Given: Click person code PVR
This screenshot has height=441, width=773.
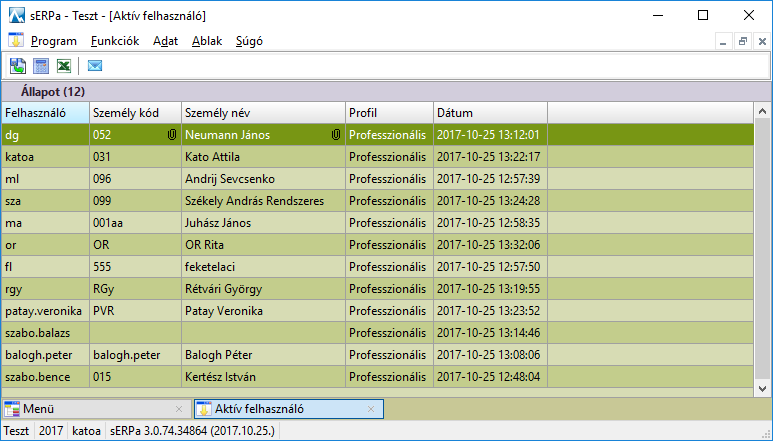Looking at the screenshot, I should (x=104, y=311).
